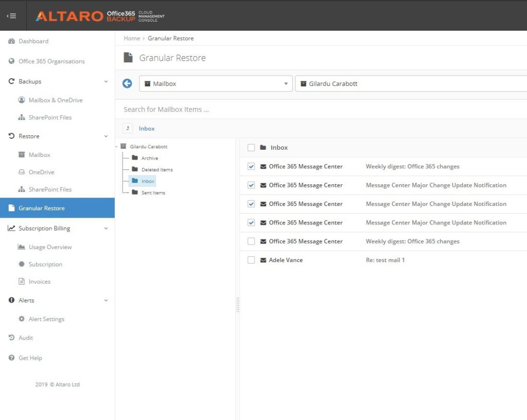Viewport: 527px width, 420px height.
Task: Collapse Subscription Billing section chevron
Action: tap(106, 229)
